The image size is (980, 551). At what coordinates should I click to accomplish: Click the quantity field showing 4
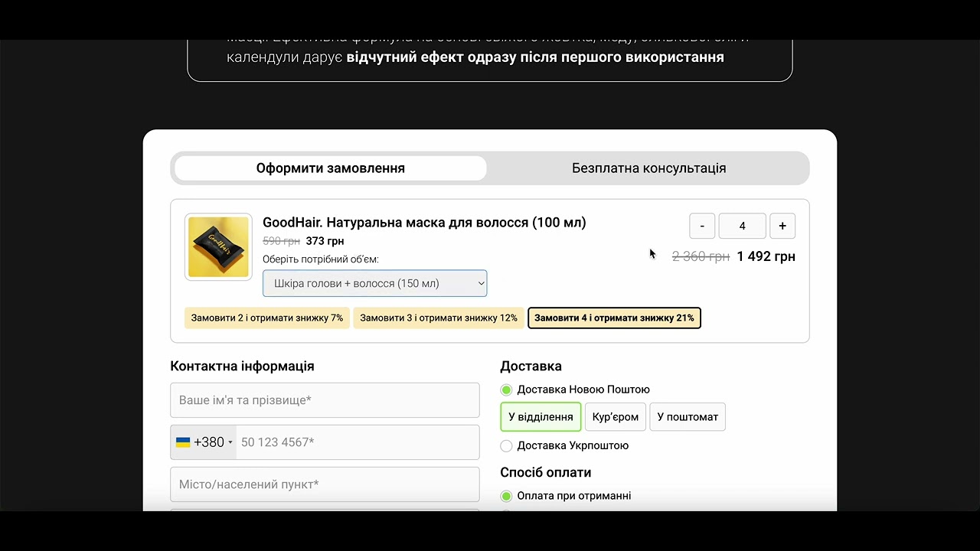tap(742, 226)
